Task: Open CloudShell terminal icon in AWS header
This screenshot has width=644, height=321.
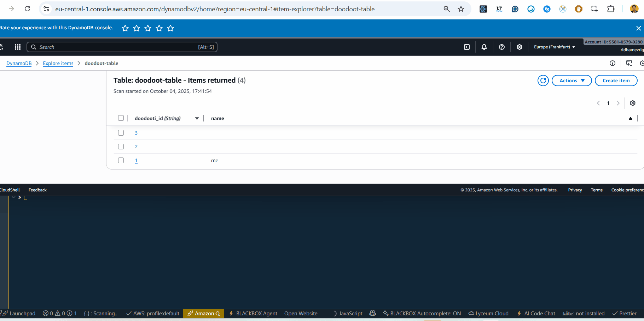Action: pos(467,47)
